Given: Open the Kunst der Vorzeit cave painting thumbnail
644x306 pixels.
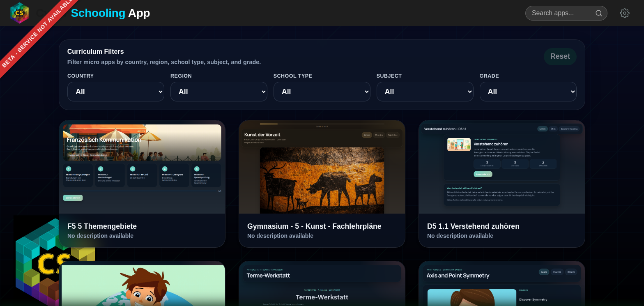Looking at the screenshot, I should 322,167.
